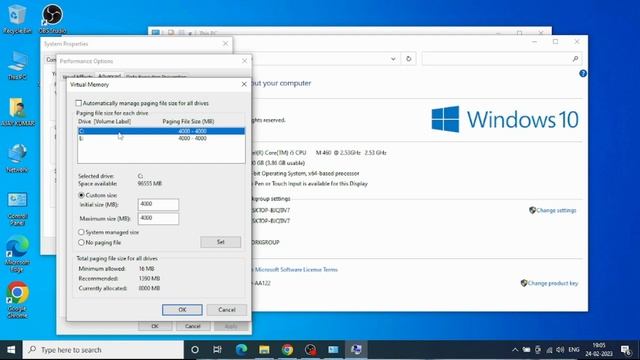
Task: Click the Set button
Action: pos(220,242)
